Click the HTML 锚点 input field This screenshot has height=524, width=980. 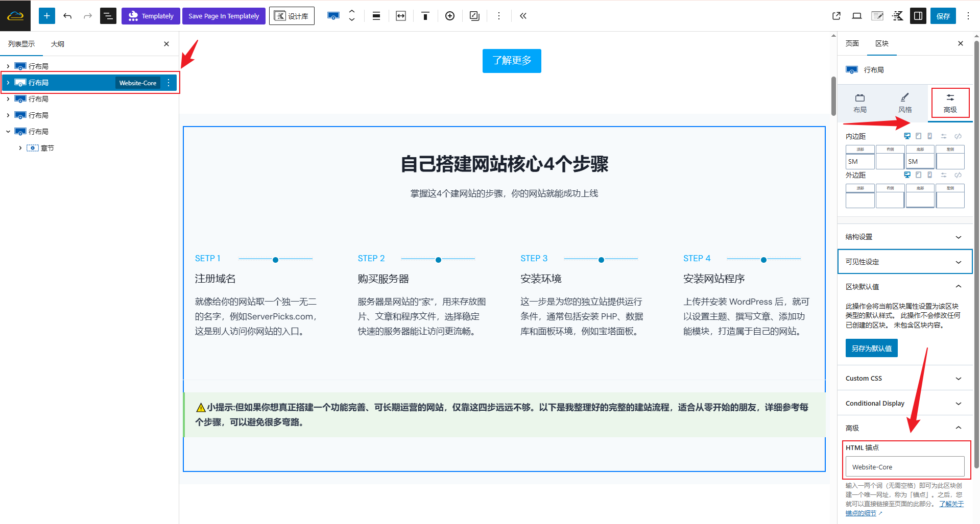[x=904, y=467]
